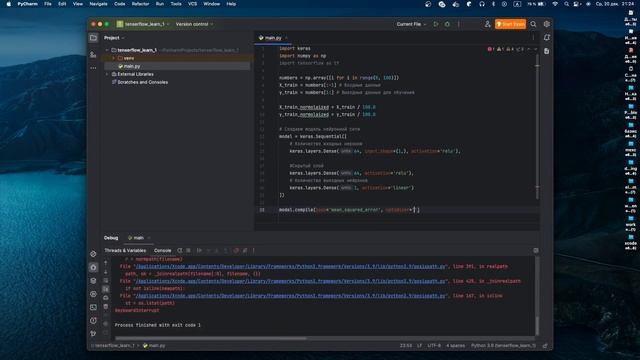Open the VCS menu
The image size is (640, 360).
point(192,4)
